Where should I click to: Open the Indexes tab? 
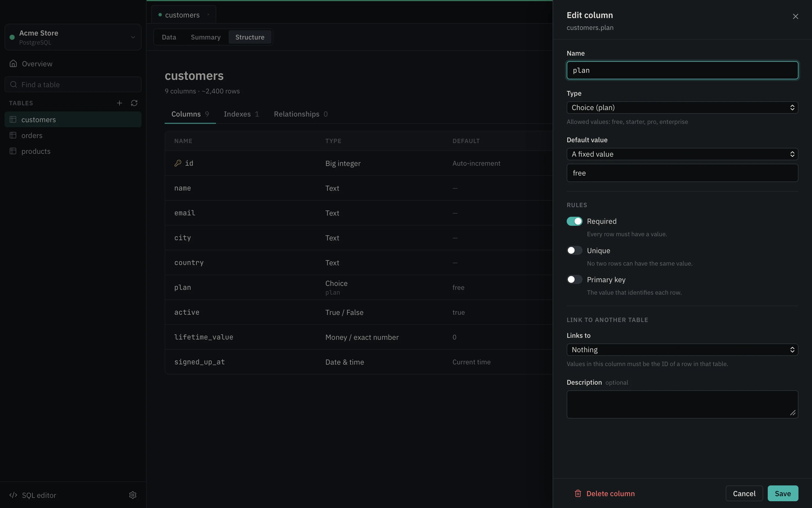tap(241, 114)
